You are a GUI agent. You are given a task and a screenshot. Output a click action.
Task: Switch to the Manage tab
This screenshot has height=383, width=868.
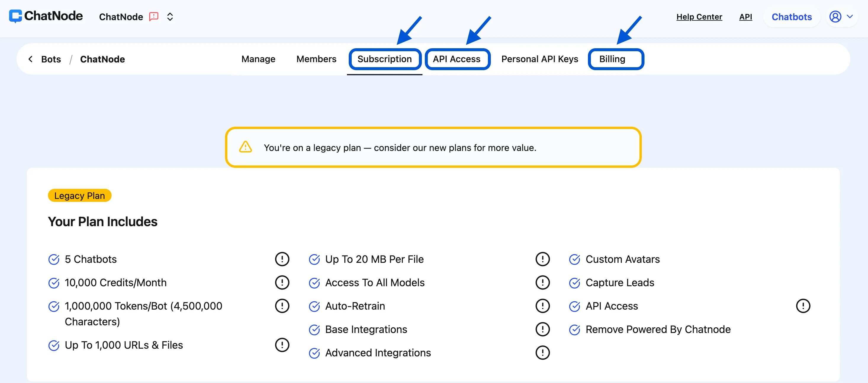pyautogui.click(x=258, y=59)
